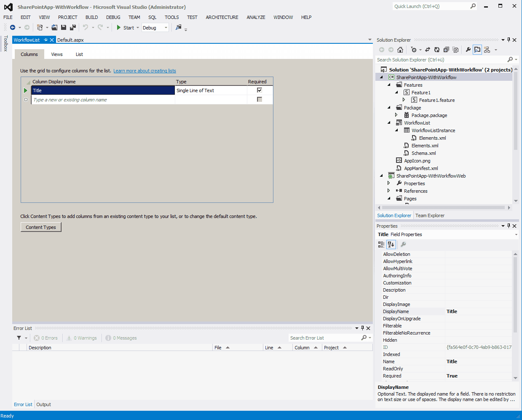Click the Open File icon in toolbar
Screen dimensions: 522x420
point(54,28)
